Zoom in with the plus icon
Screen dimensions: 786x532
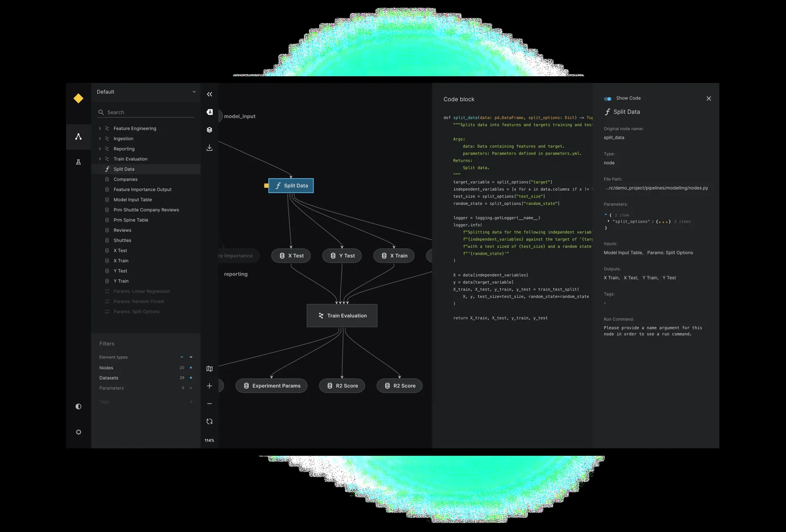tap(210, 386)
